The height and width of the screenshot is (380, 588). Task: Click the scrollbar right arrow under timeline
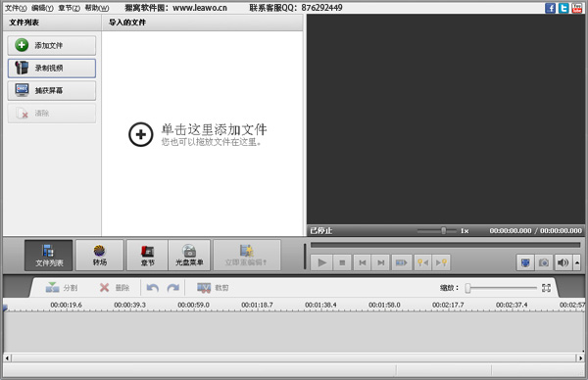(580, 357)
